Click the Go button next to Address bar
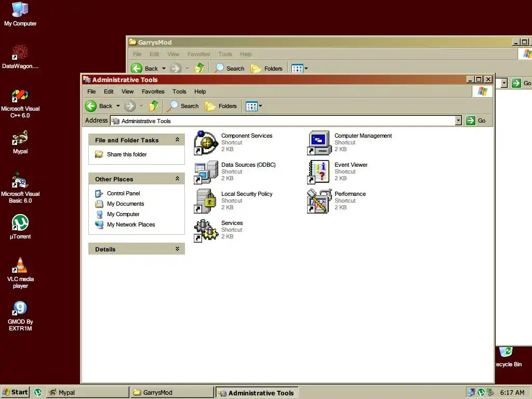Image resolution: width=532 pixels, height=399 pixels. click(x=476, y=121)
